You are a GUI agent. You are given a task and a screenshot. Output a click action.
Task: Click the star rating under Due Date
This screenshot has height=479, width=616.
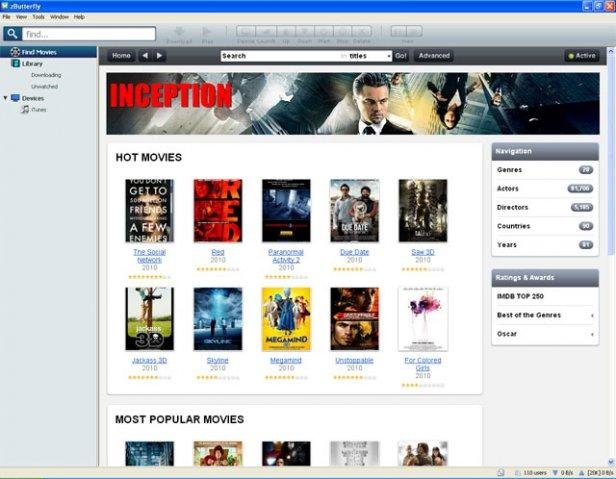pos(354,270)
